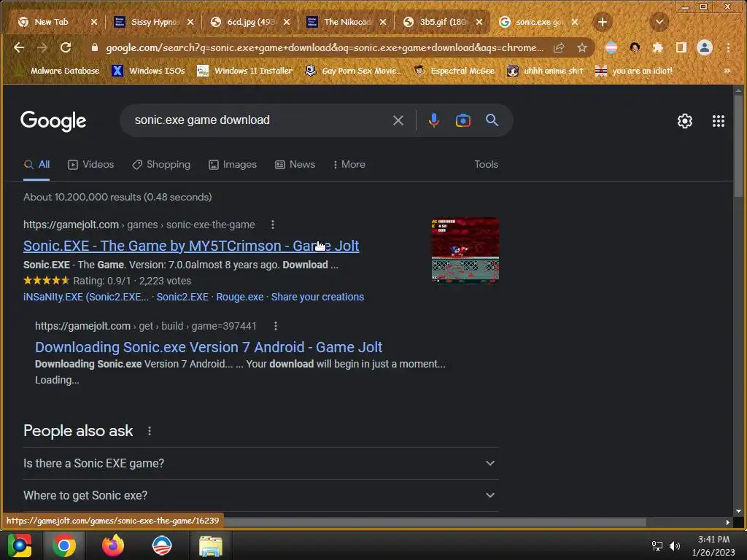Open options for the gamejolt get build result
Image resolution: width=747 pixels, height=560 pixels.
[276, 326]
